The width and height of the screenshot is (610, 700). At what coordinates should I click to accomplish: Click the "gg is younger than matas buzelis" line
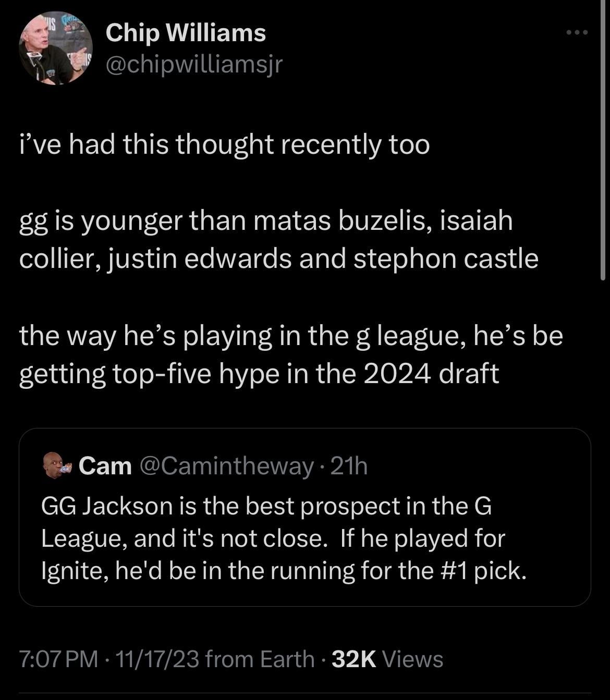click(266, 220)
